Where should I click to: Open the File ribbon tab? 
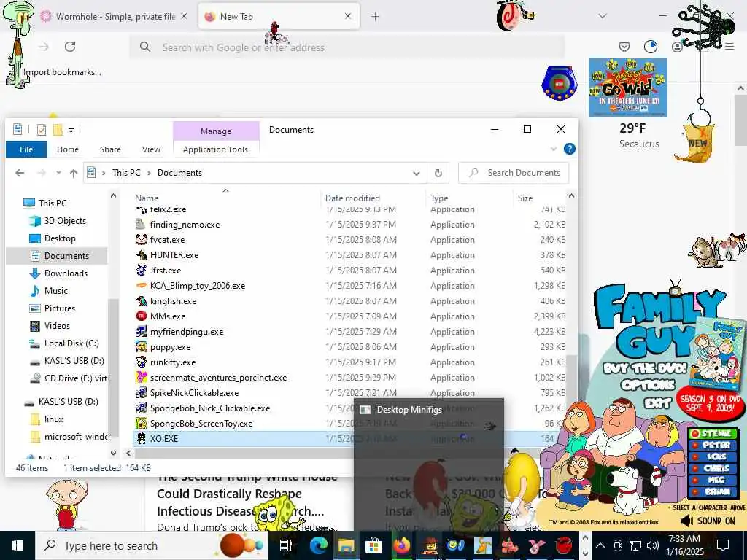(x=26, y=149)
